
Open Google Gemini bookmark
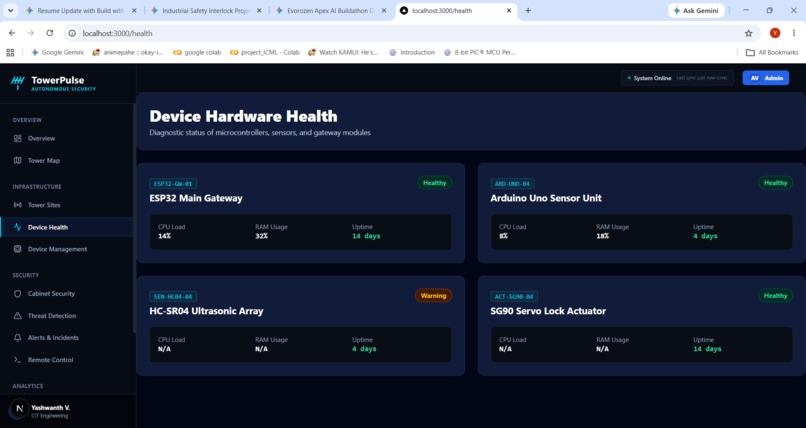pyautogui.click(x=57, y=52)
